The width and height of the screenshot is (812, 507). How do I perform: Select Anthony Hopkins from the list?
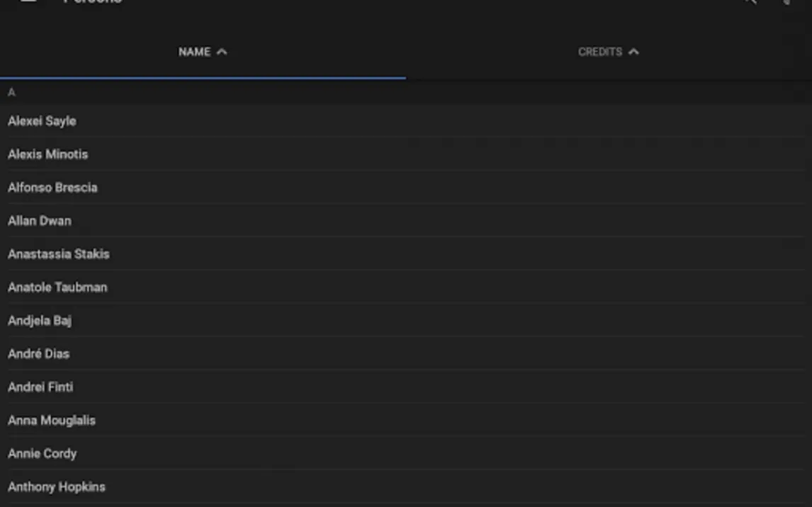[x=57, y=487]
